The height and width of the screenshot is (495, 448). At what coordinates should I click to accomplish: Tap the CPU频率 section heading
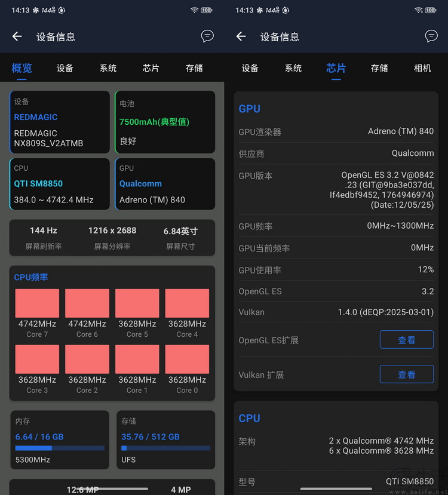tap(31, 277)
